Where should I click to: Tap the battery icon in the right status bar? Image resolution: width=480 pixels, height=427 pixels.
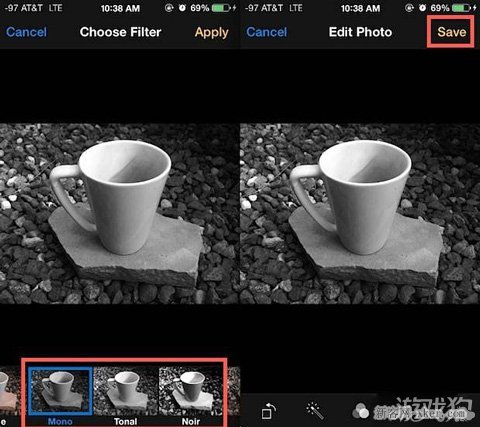(461, 7)
